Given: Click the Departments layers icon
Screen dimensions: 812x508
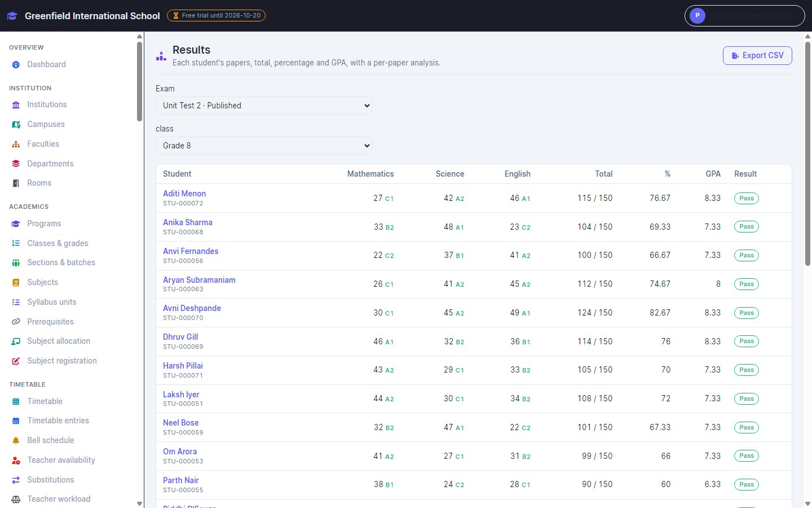Looking at the screenshot, I should point(16,164).
